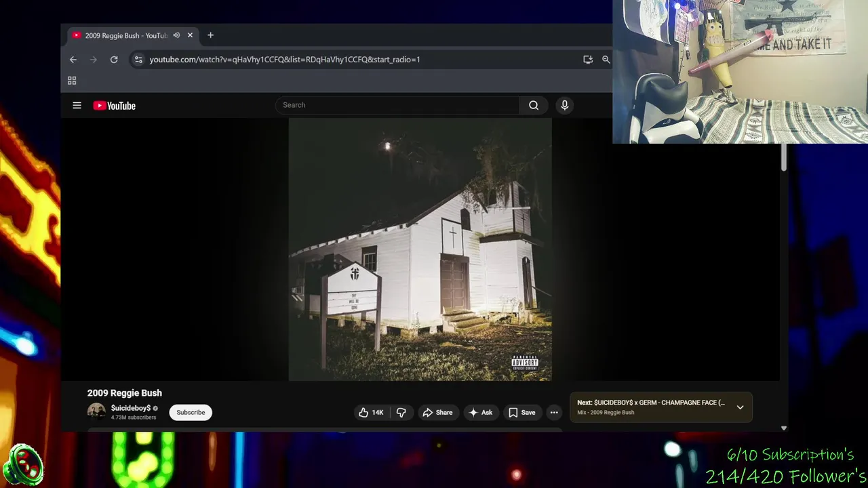
Task: Open the $uicideboy$ channel avatar
Action: [96, 411]
